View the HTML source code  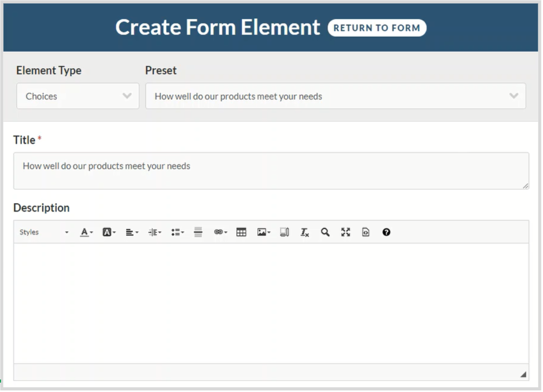click(x=366, y=232)
